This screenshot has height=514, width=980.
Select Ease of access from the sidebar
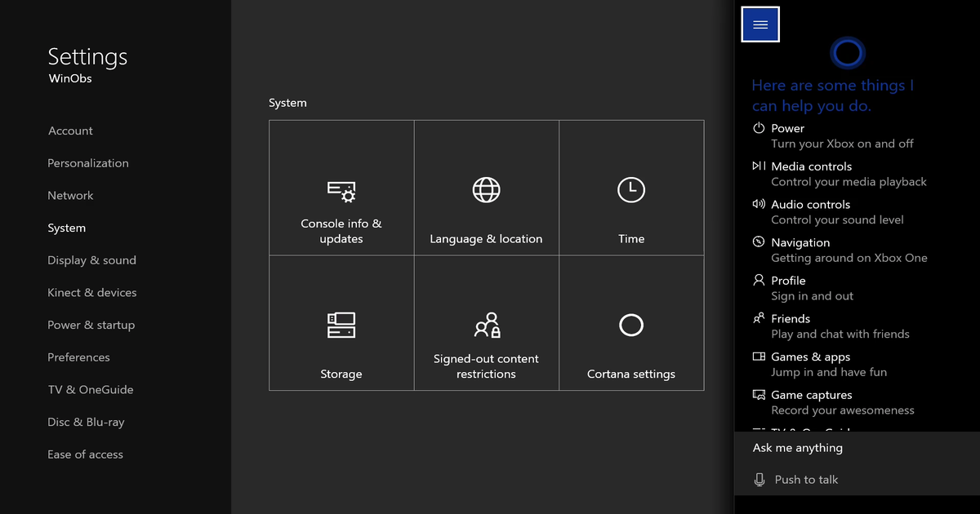(x=85, y=454)
